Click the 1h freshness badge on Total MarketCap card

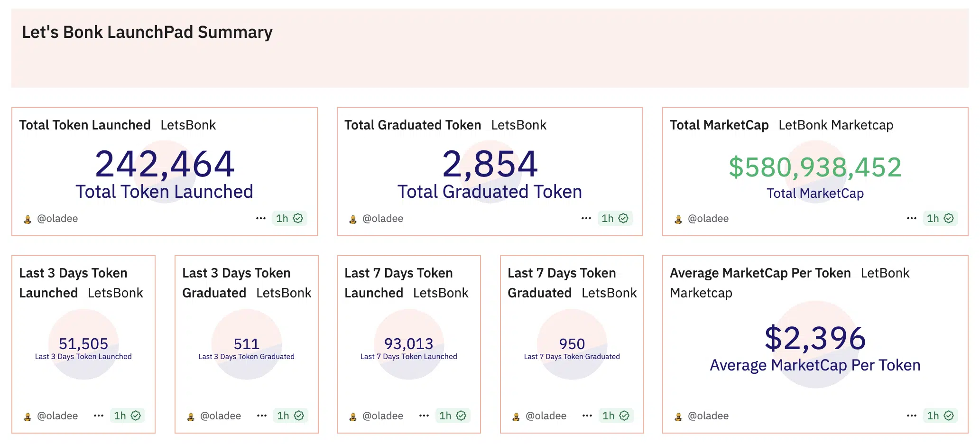pyautogui.click(x=933, y=218)
